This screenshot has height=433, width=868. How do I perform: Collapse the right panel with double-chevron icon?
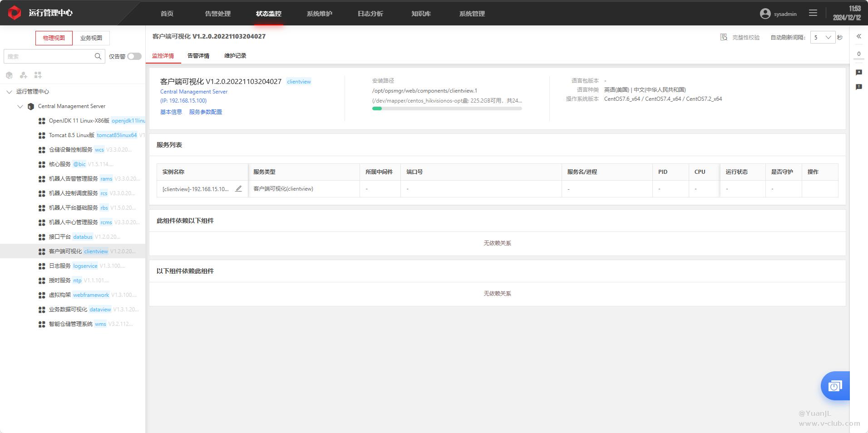[858, 36]
